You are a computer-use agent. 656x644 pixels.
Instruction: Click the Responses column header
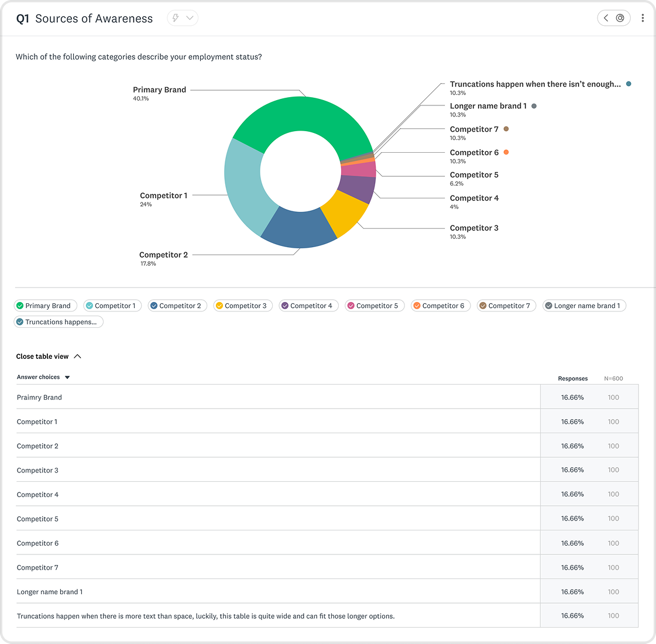[573, 378]
